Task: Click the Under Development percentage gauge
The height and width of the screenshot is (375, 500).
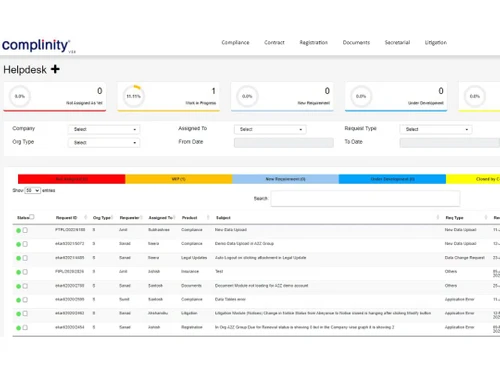Action: pos(361,96)
